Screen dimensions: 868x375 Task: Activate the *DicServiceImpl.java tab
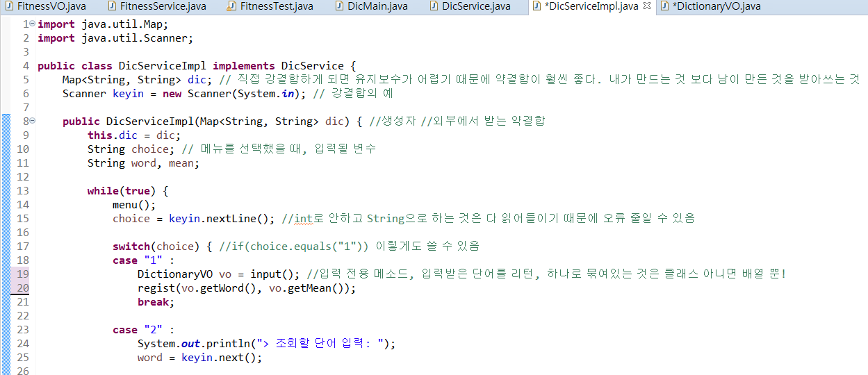(584, 6)
